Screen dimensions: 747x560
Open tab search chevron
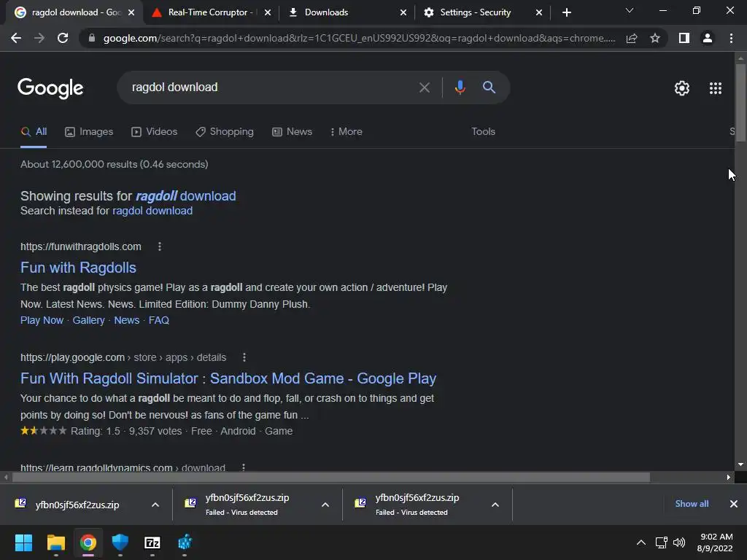click(630, 10)
